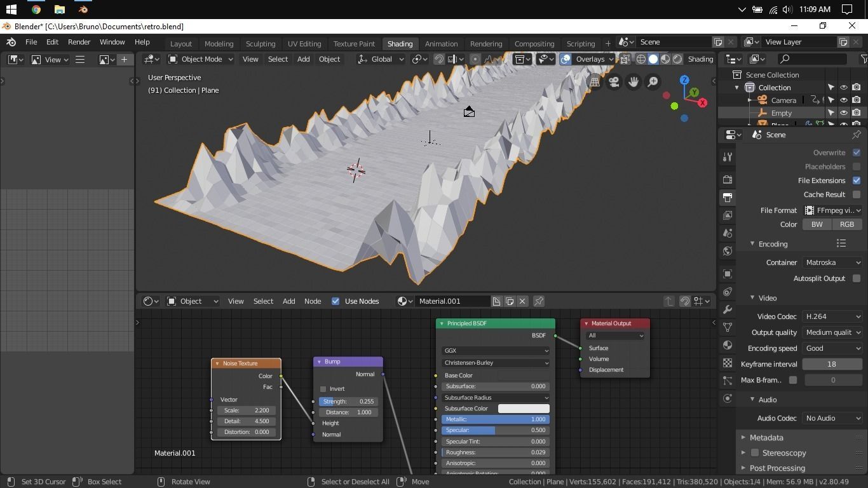Enable the Autosplit Output checkbox
Image resolution: width=868 pixels, height=488 pixels.
pyautogui.click(x=857, y=278)
